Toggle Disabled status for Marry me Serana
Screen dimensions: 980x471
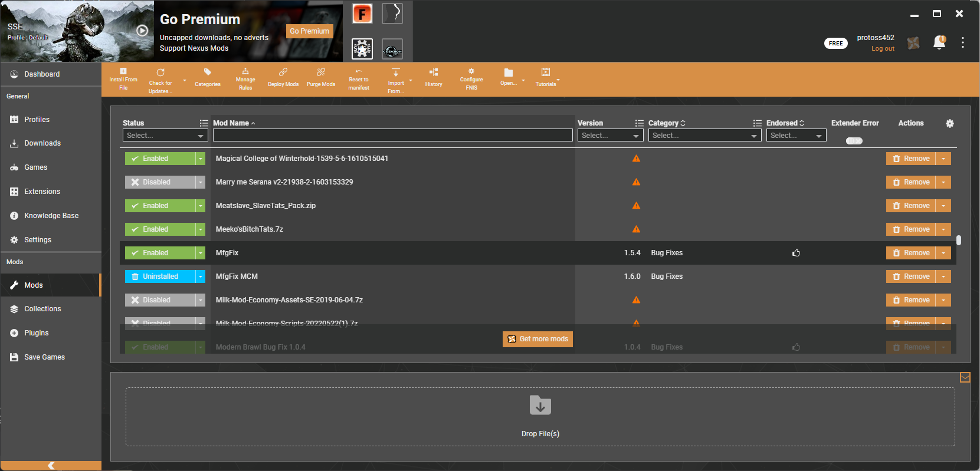click(x=160, y=182)
